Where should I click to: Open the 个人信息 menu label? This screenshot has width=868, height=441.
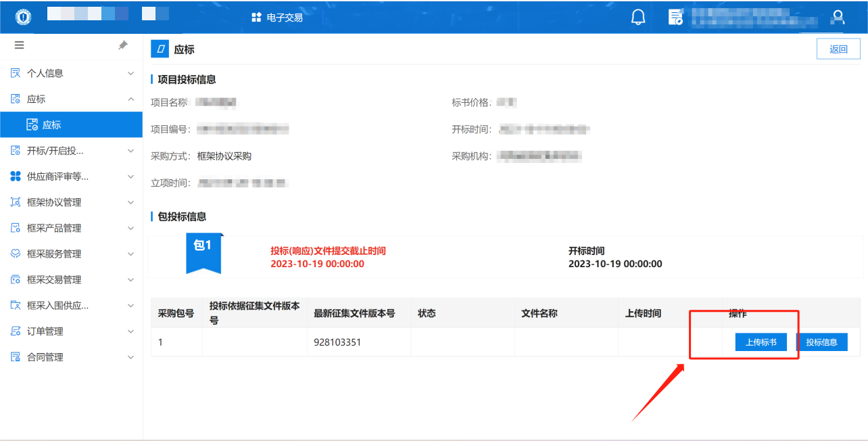(x=45, y=73)
